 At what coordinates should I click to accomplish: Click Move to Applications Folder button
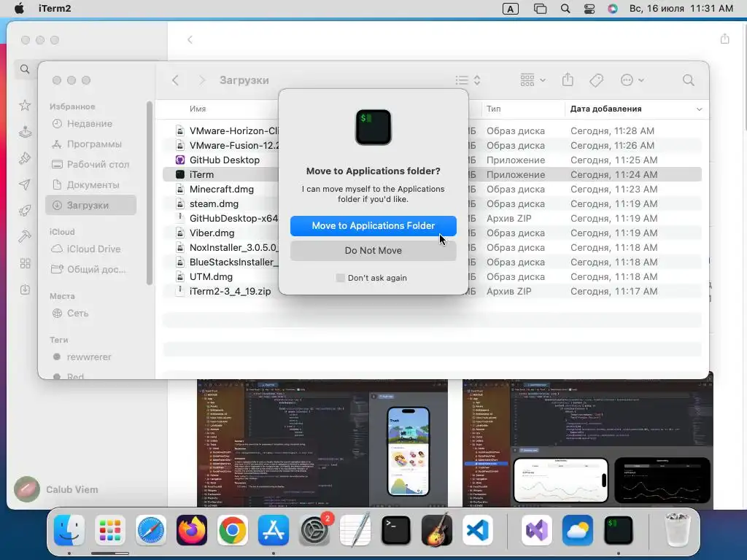click(373, 226)
